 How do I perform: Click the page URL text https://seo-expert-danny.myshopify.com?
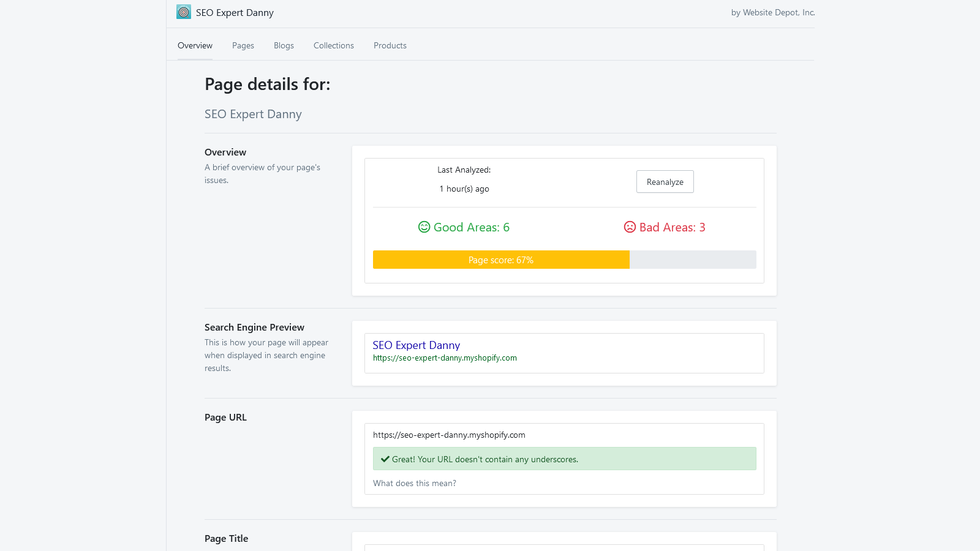point(449,435)
